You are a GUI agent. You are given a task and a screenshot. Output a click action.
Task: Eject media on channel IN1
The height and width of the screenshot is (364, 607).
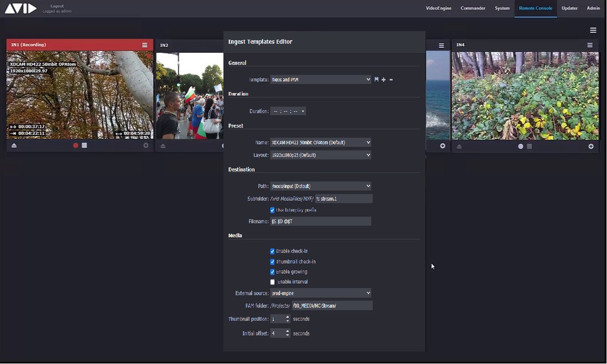13,146
